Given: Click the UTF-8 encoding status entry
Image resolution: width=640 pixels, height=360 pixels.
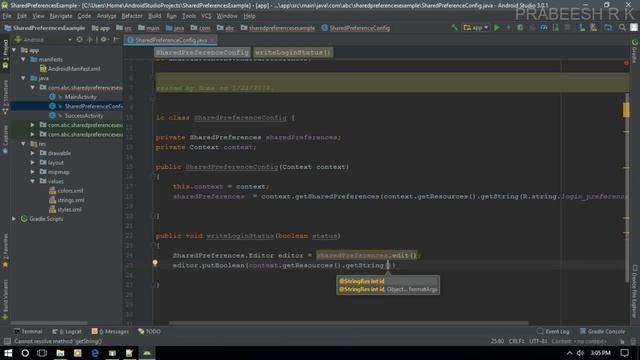Looking at the screenshot, I should point(538,341).
